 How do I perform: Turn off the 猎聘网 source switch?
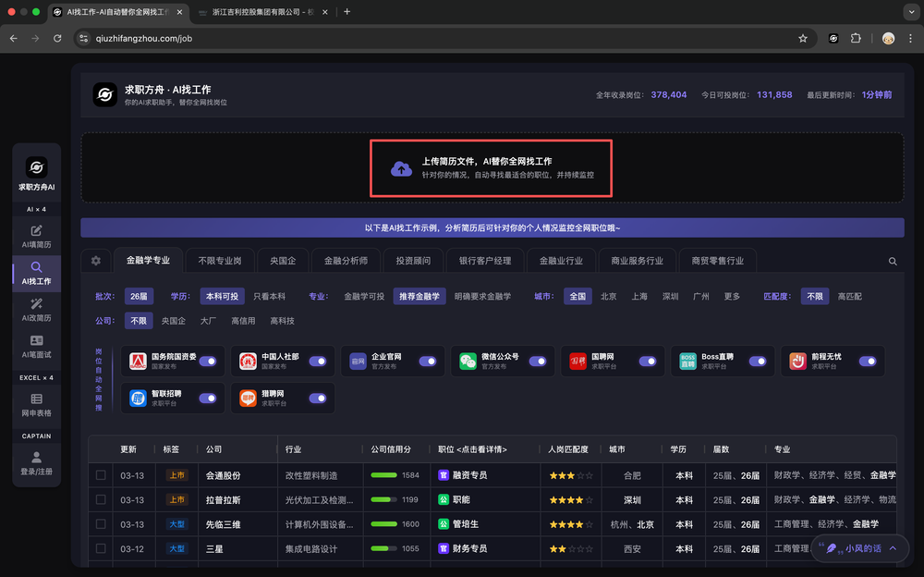pos(318,399)
